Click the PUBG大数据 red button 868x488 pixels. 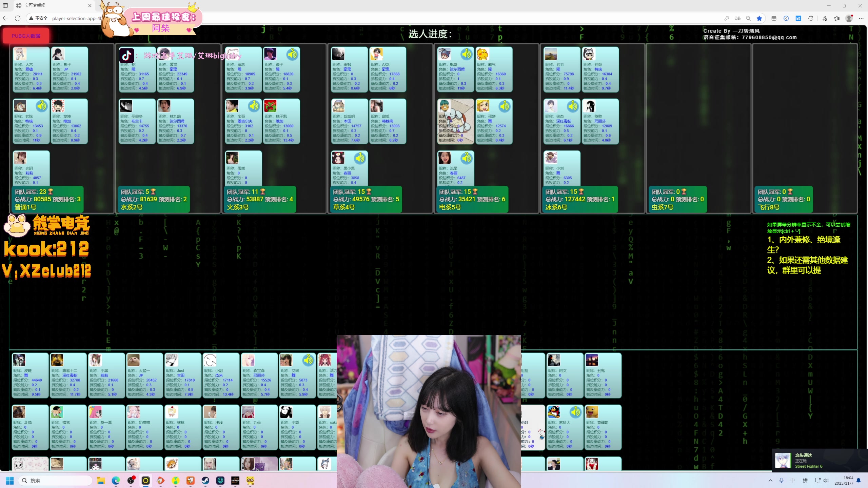pos(26,36)
